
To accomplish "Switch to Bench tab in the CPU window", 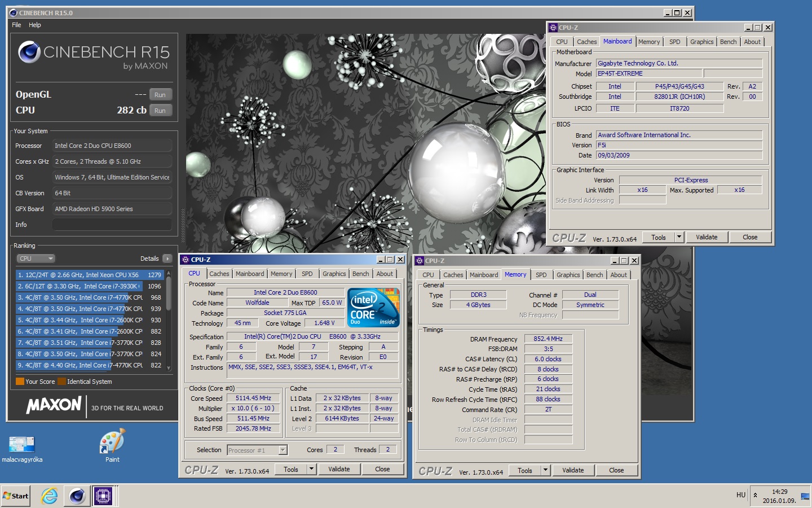I will (x=361, y=274).
